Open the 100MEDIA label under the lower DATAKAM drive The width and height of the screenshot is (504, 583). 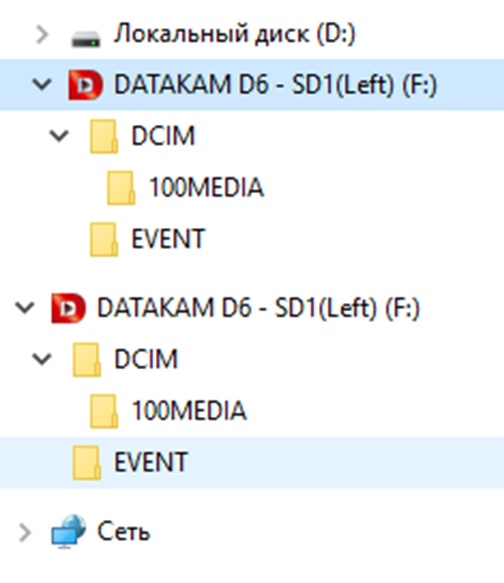[189, 410]
